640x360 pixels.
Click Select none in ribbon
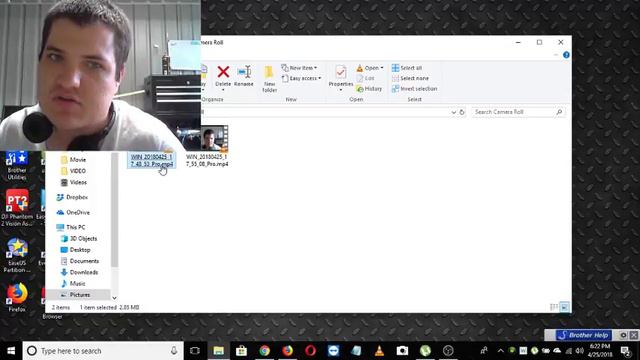point(410,78)
